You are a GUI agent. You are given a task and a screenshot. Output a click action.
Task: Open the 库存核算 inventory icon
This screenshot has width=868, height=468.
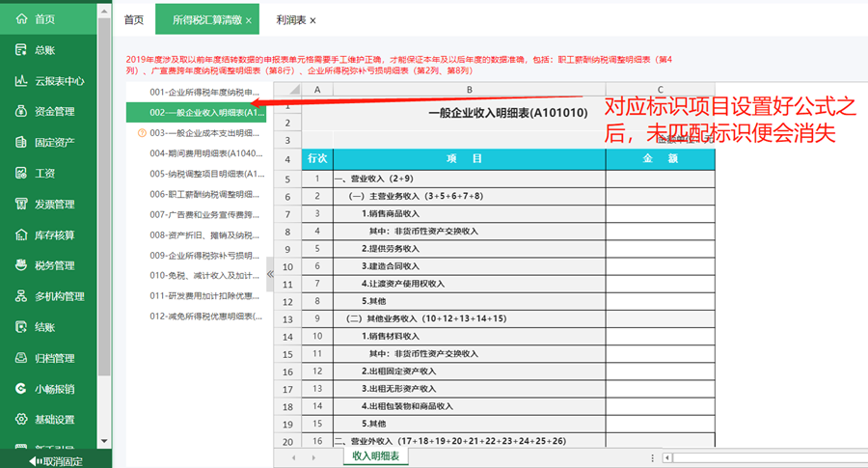[x=21, y=234]
